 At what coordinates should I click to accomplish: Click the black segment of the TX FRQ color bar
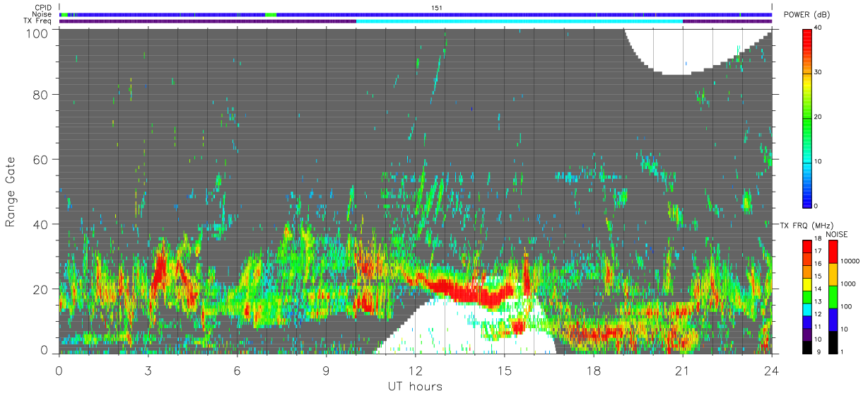click(808, 347)
